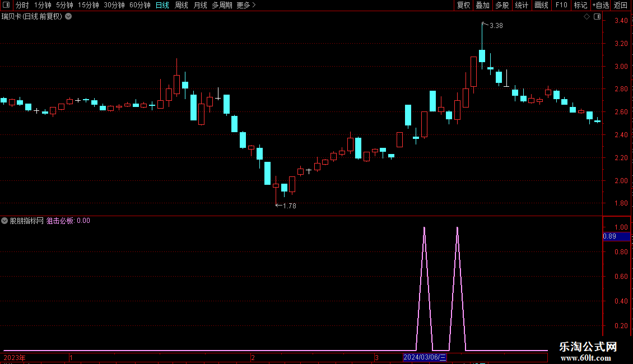Click the 3.38 high price label
633x364 pixels.
coord(496,25)
